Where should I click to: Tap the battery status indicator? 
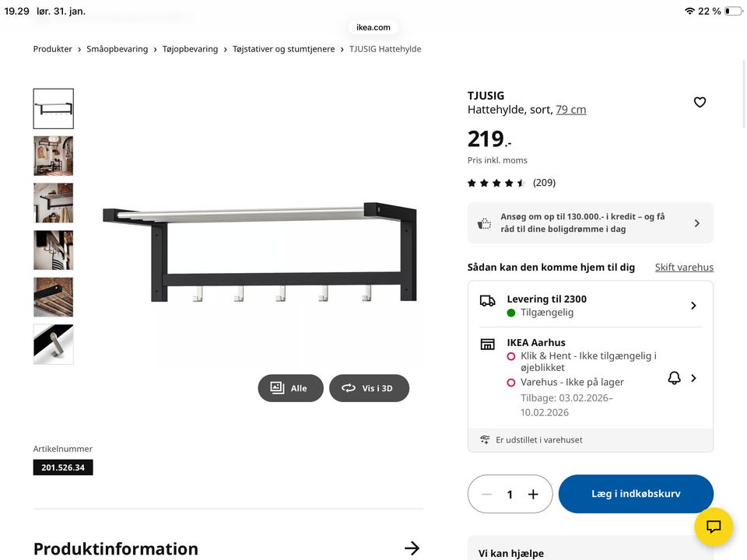[732, 11]
